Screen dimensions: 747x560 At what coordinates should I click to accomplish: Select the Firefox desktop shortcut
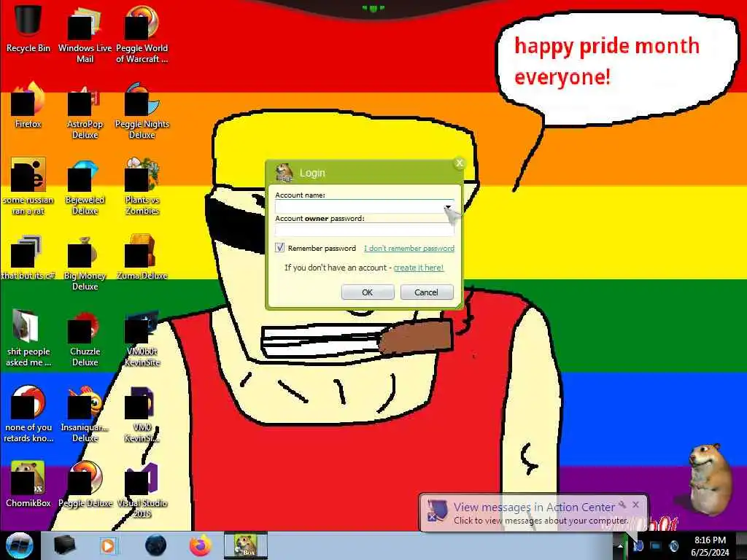28,105
